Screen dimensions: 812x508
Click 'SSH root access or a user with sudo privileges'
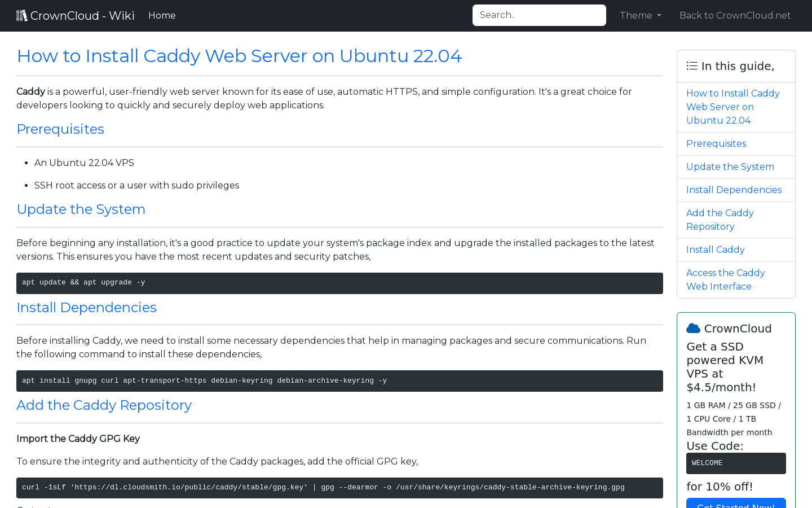click(x=136, y=186)
